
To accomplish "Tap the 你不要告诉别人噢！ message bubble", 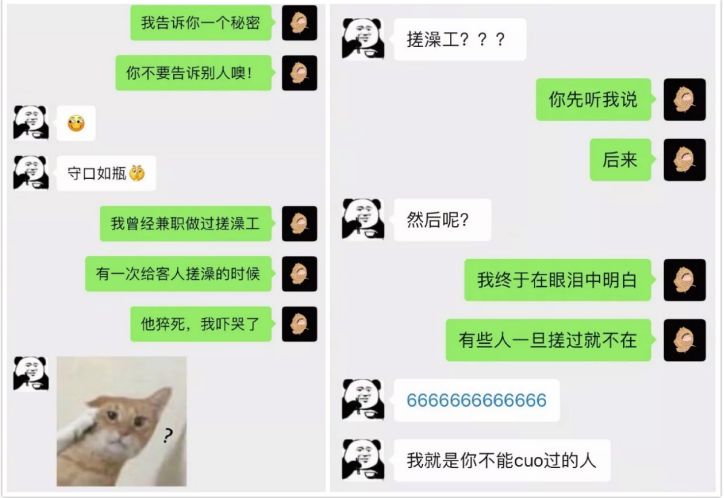I will [x=193, y=73].
